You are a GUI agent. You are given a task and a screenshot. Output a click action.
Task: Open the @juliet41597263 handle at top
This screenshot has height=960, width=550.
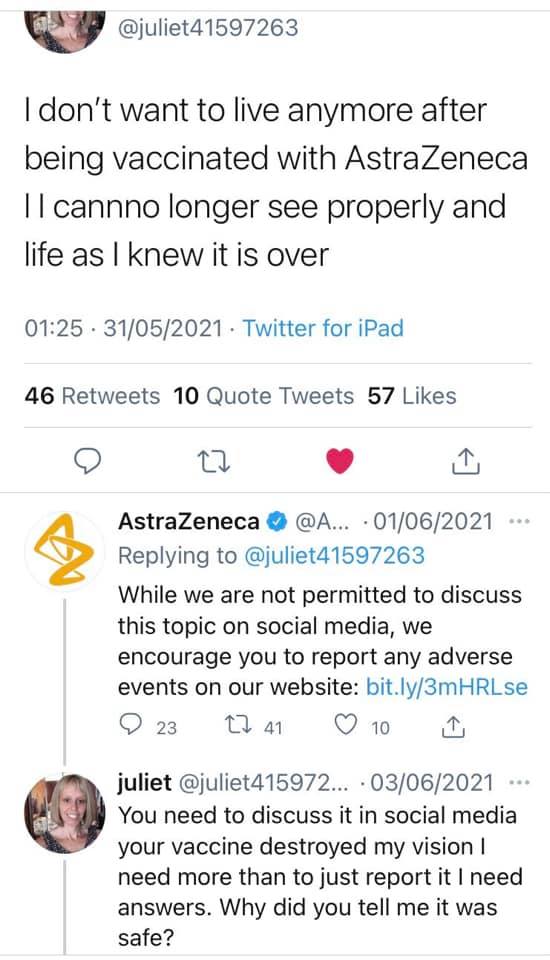207,28
